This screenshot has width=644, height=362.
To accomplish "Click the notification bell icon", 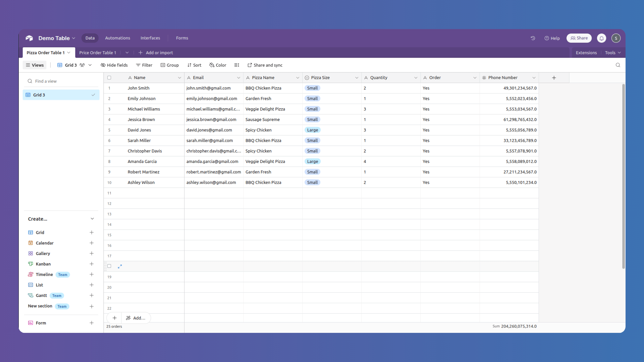I will (601, 38).
